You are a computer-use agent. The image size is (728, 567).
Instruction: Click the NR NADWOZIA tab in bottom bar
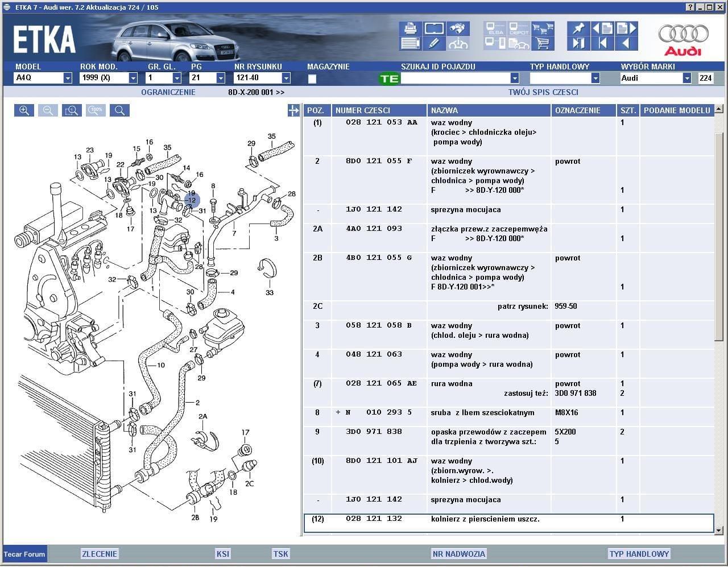click(459, 554)
